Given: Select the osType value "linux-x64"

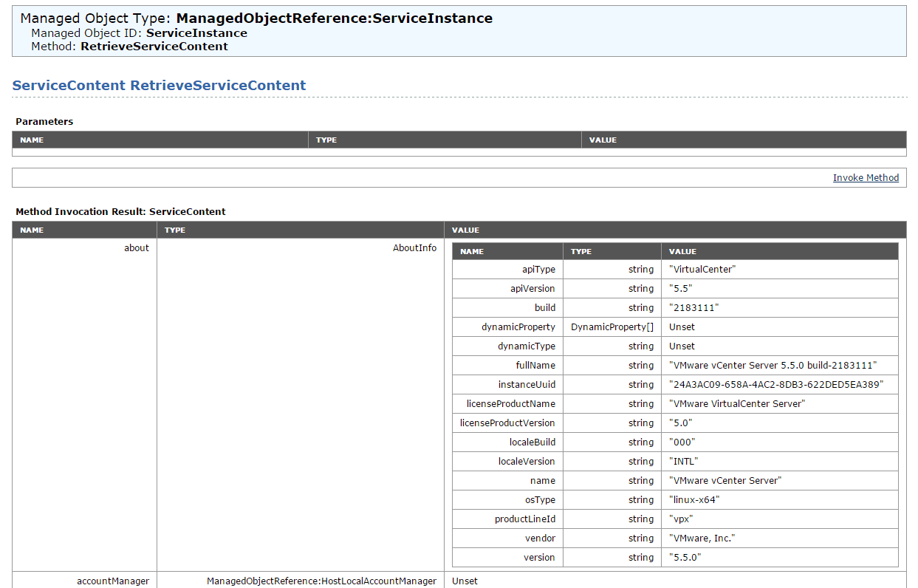Looking at the screenshot, I should pos(693,500).
